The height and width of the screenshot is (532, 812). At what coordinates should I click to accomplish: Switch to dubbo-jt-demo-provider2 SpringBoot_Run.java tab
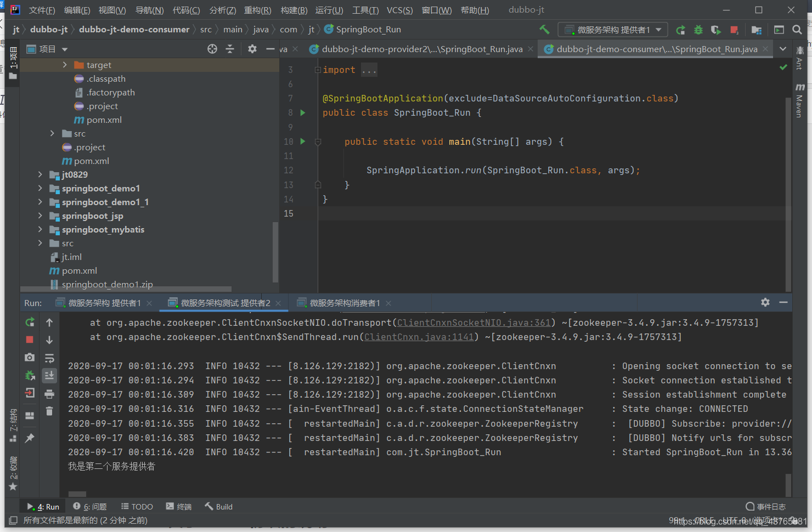pyautogui.click(x=422, y=49)
